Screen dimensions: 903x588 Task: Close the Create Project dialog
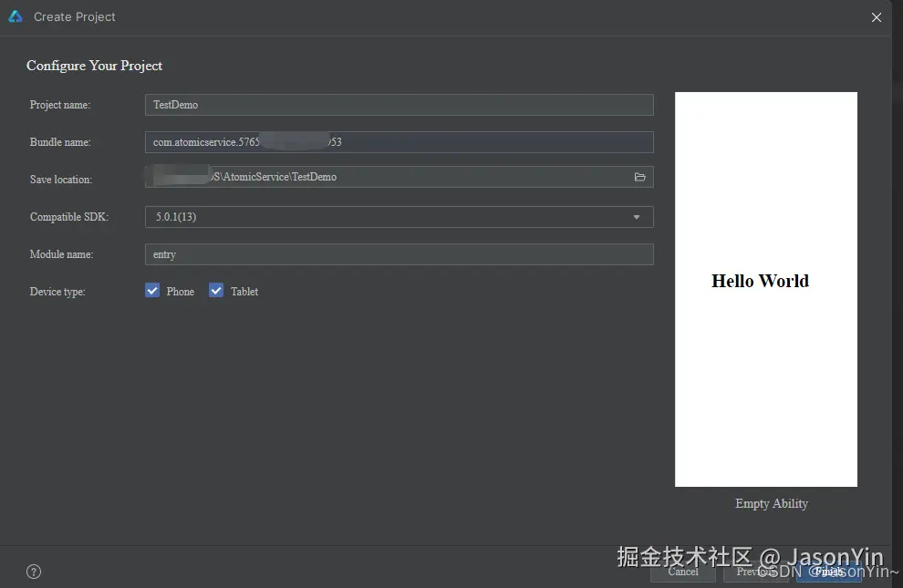tap(877, 16)
